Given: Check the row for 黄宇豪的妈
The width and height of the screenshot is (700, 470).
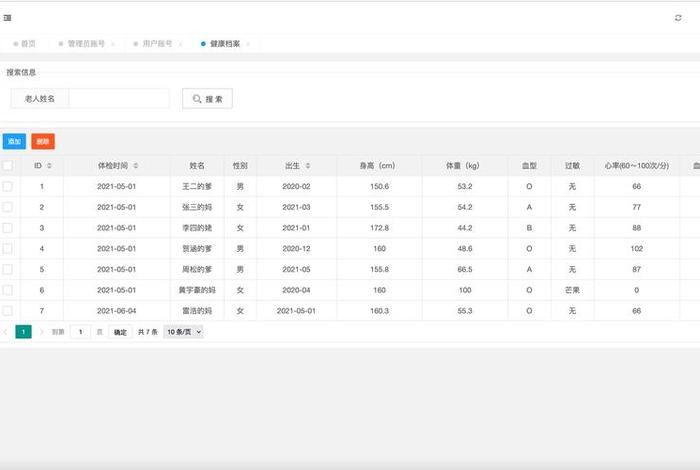Looking at the screenshot, I should [8, 290].
